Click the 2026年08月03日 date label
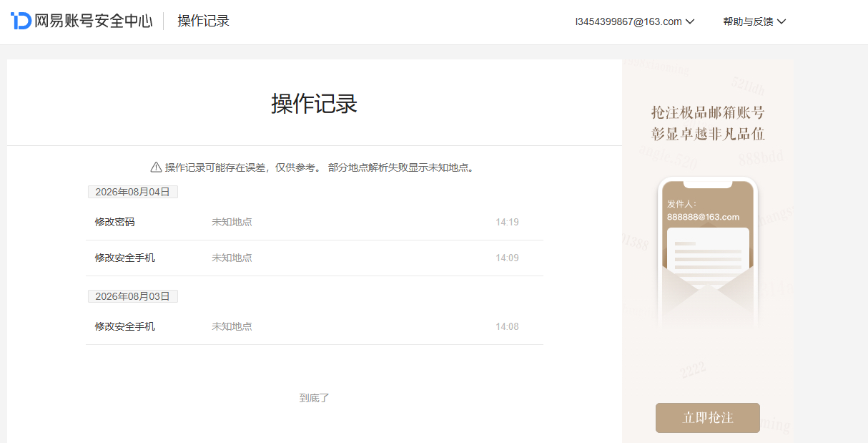This screenshot has height=443, width=868. pyautogui.click(x=133, y=296)
